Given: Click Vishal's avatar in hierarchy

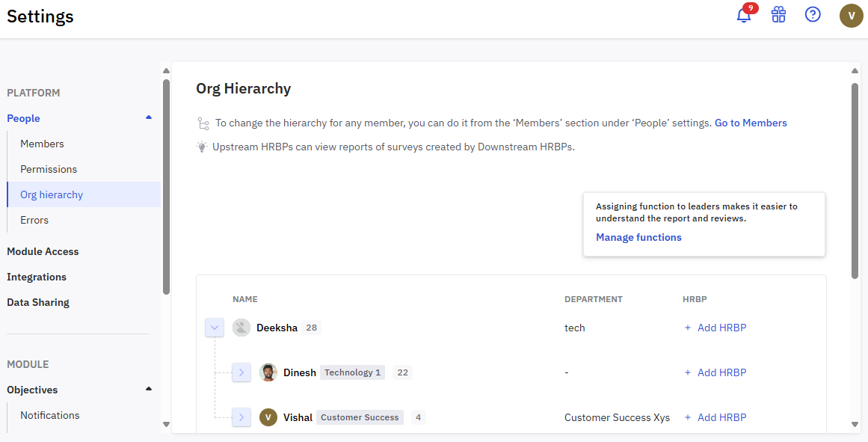Looking at the screenshot, I should pos(268,417).
